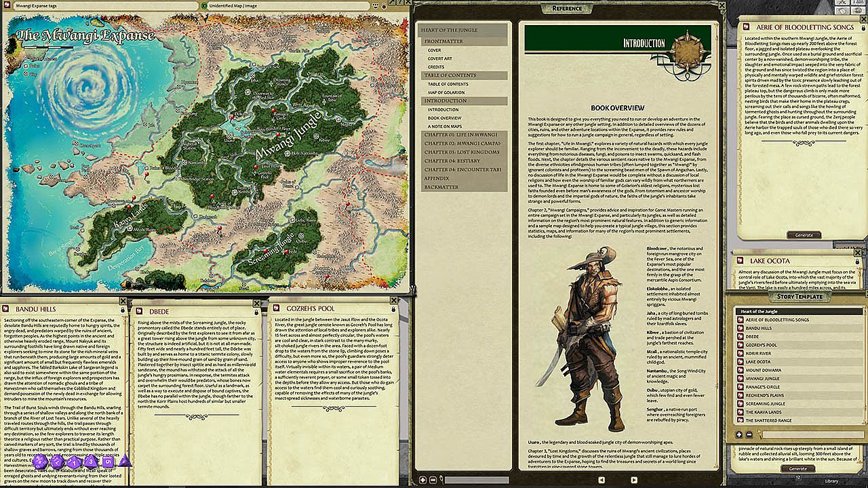Click Generate in Aerie of Bloodletting Songs window
868x488 pixels.
pyautogui.click(x=804, y=235)
